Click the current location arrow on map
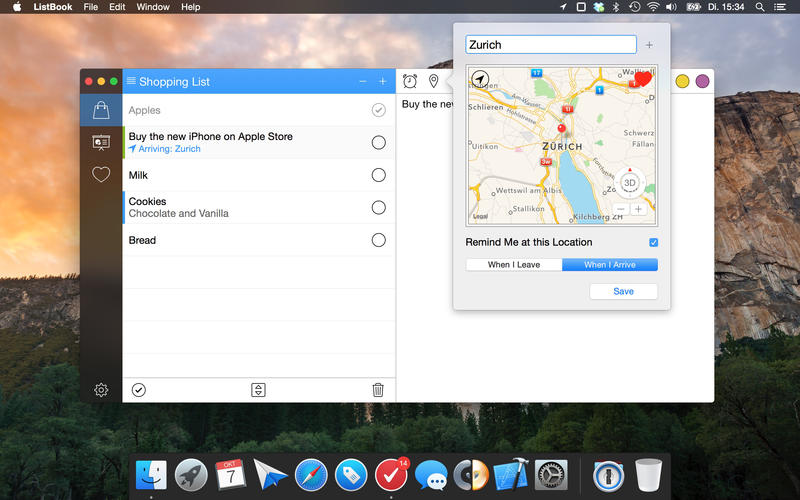Image resolution: width=800 pixels, height=500 pixels. (481, 79)
